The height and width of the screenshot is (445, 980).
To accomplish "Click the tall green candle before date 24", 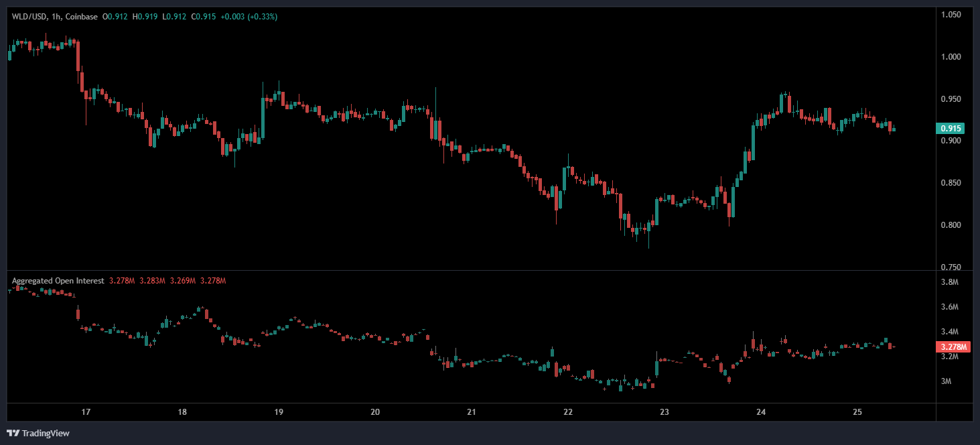I will 753,143.
